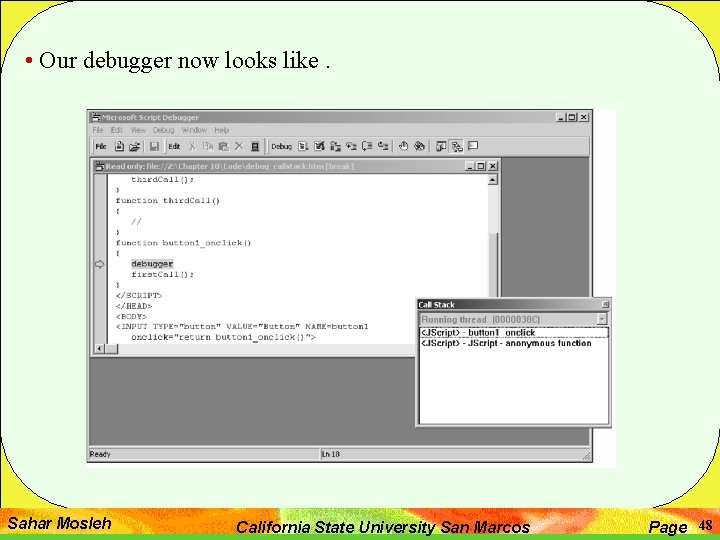Click the Running Documents window icon
720x540 pixels.
tap(441, 146)
